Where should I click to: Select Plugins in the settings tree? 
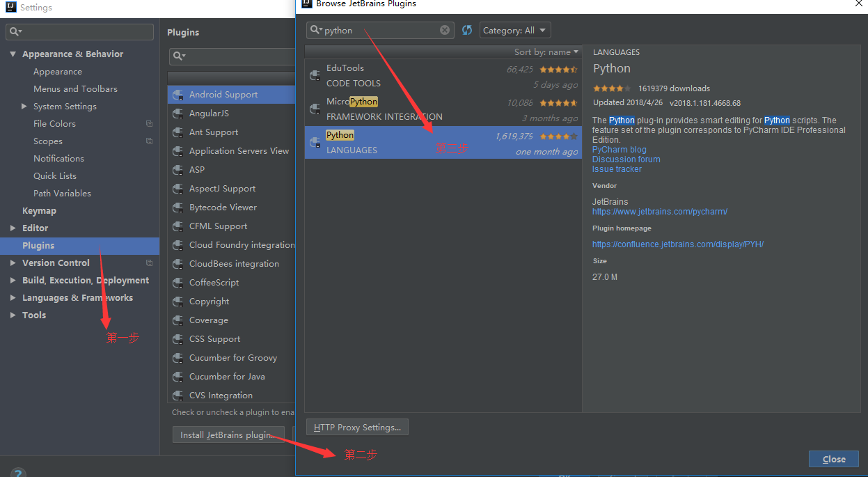[79, 246]
